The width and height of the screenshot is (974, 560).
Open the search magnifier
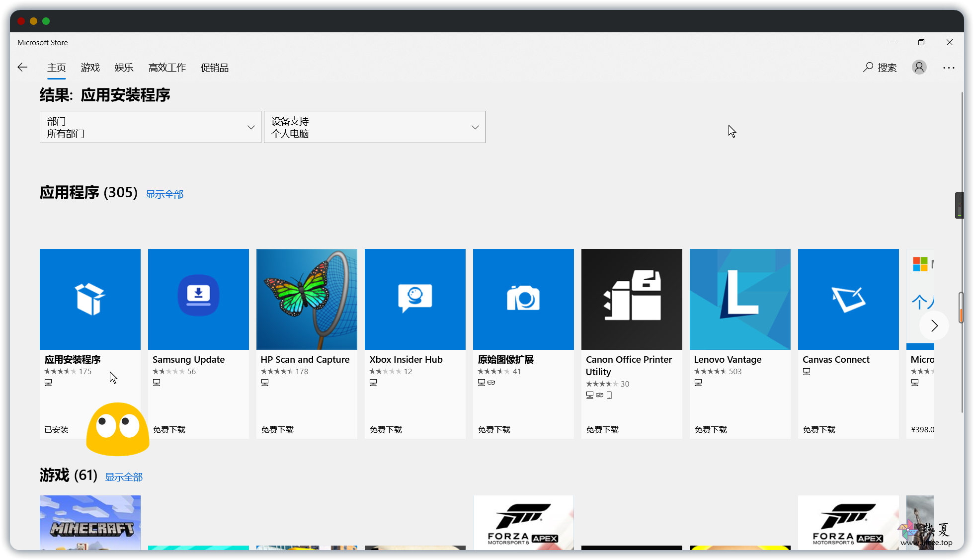868,67
